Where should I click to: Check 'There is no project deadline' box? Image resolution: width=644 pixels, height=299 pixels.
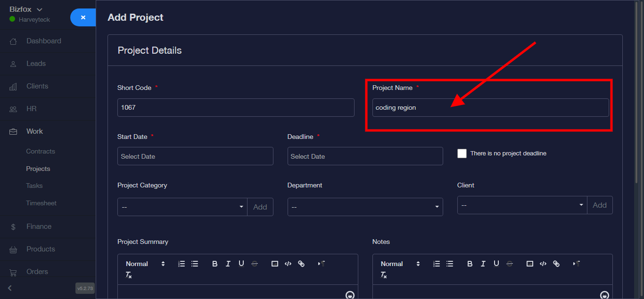(462, 154)
